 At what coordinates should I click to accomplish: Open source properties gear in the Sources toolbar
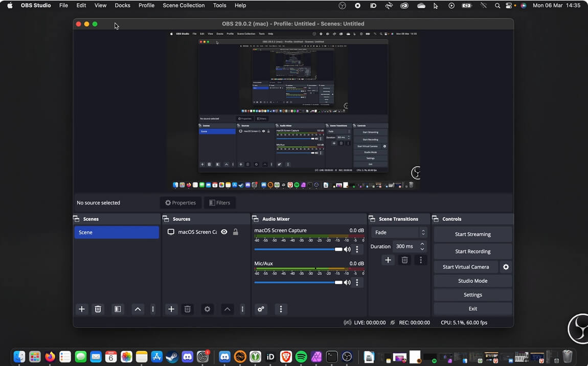tap(207, 309)
